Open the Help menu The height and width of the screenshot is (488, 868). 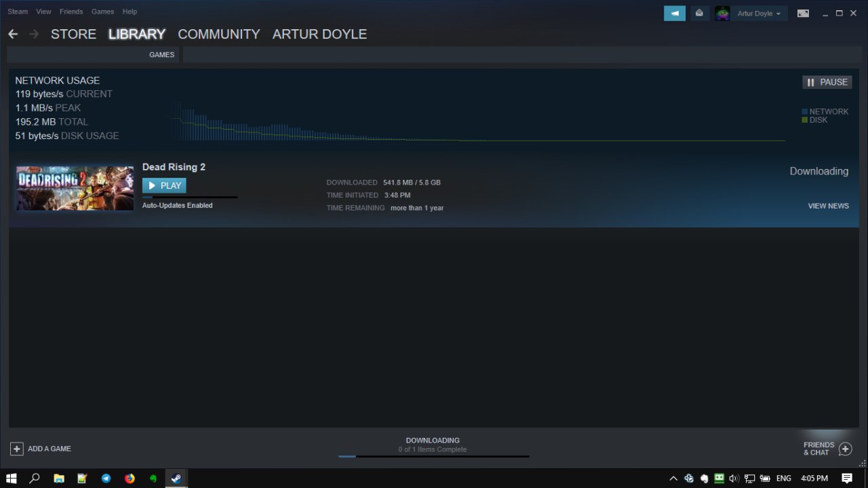click(x=130, y=12)
